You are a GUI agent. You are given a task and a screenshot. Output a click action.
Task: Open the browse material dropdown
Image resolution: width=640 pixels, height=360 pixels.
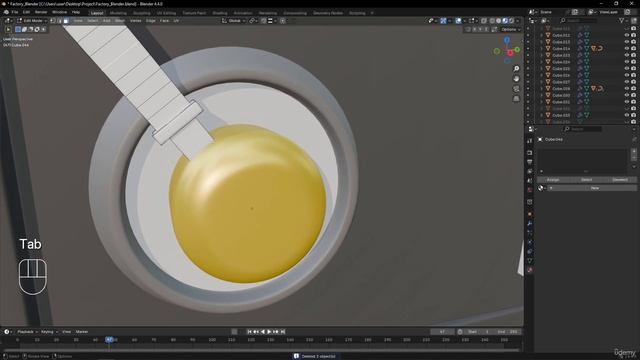(541, 188)
